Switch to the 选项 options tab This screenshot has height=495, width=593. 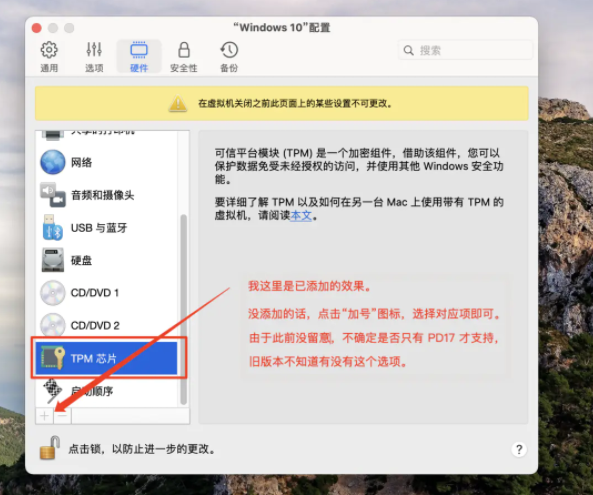[94, 57]
